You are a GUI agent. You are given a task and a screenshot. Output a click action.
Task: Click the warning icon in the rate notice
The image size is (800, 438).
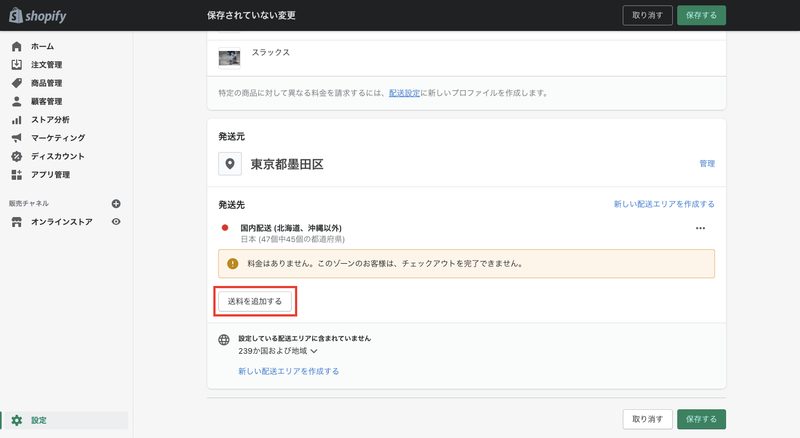[x=233, y=263]
